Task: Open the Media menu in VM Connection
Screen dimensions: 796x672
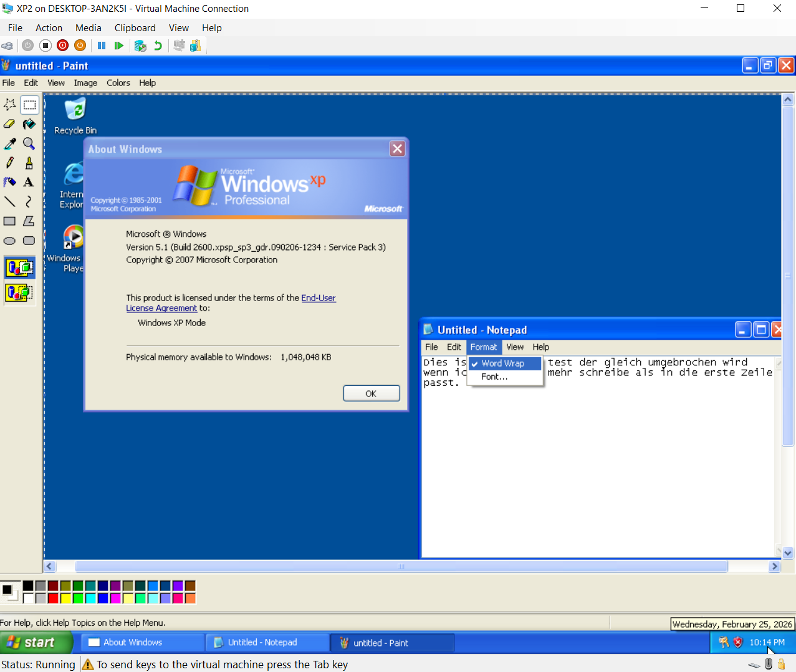Action: click(89, 28)
